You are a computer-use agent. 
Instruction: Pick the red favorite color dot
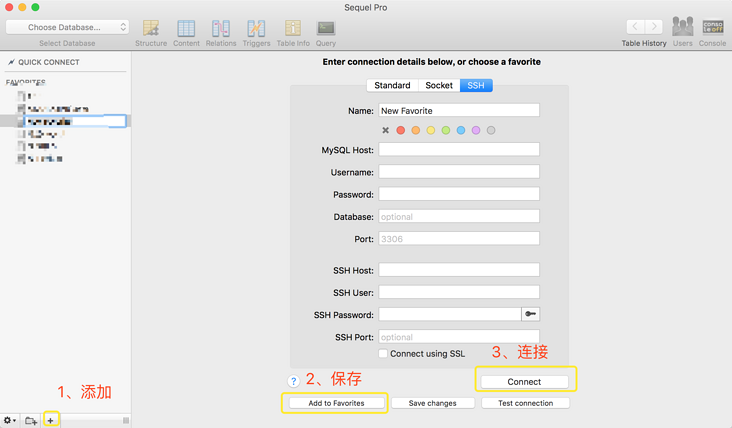coord(401,130)
